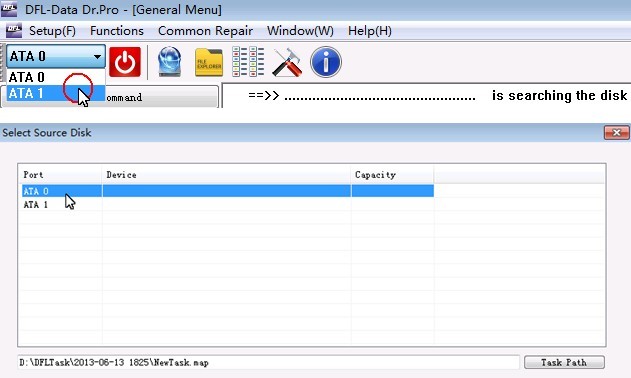Select the ATA 1 row in disk table
This screenshot has height=378, width=631.
pyautogui.click(x=227, y=204)
